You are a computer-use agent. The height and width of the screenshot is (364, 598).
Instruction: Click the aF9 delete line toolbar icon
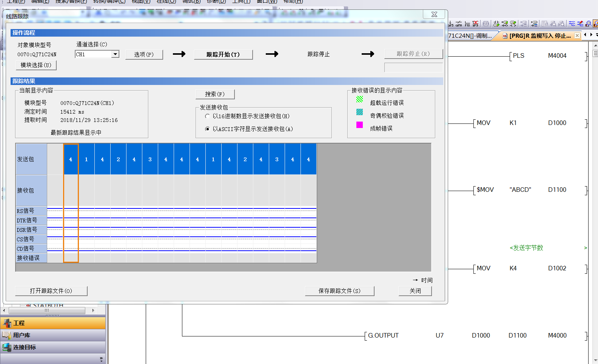tap(475, 24)
